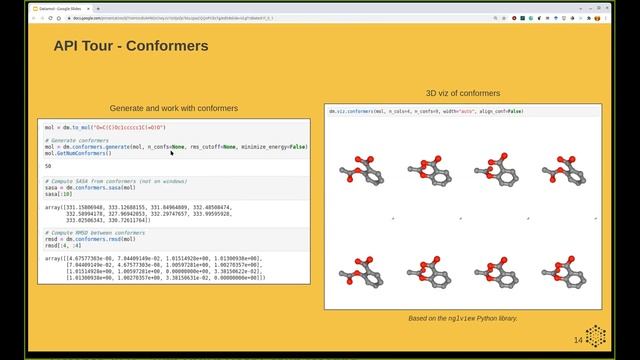Click 'mol.GetNumConformers()' code line

point(78,153)
